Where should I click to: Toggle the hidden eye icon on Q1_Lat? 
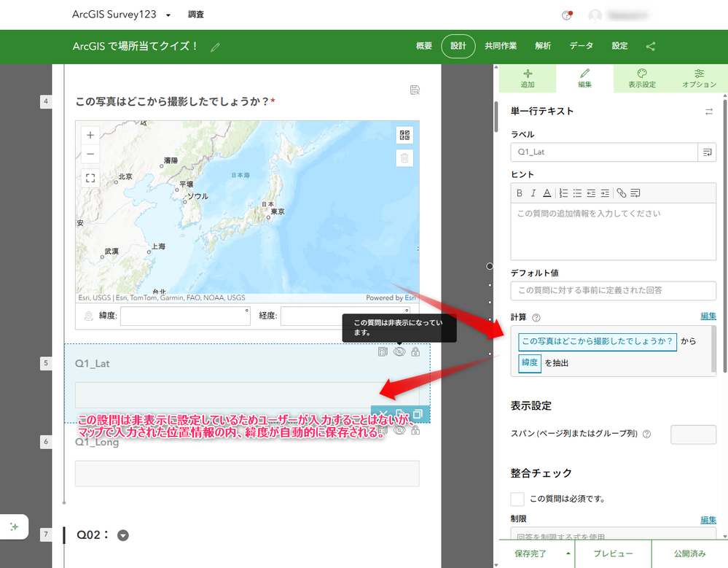point(398,350)
